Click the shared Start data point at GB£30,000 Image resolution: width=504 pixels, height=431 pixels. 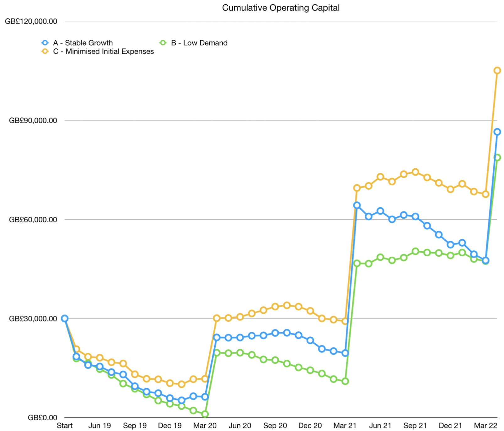click(x=65, y=318)
